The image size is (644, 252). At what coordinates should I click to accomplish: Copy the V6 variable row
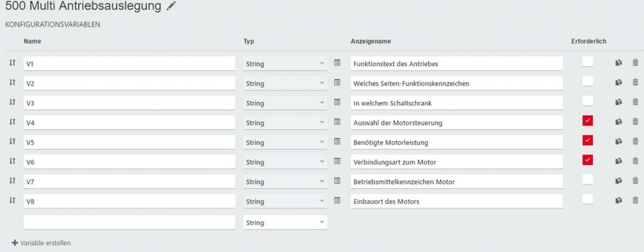pos(619,161)
